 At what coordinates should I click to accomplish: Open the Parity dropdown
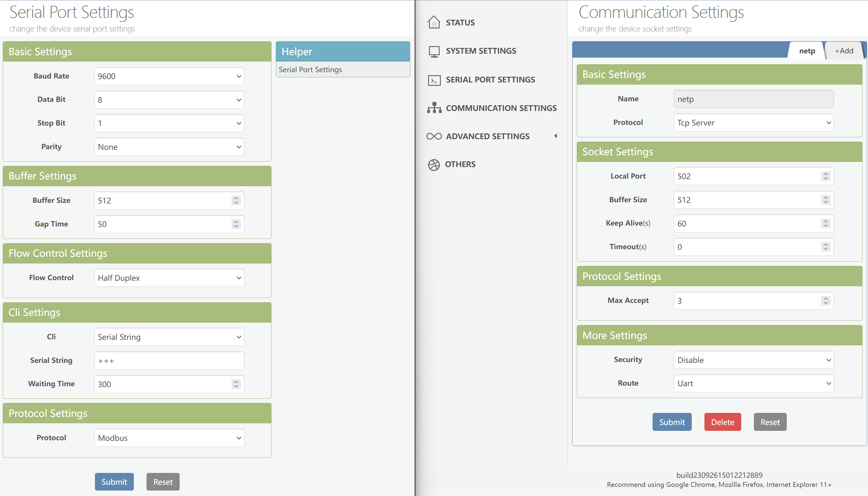tap(169, 147)
